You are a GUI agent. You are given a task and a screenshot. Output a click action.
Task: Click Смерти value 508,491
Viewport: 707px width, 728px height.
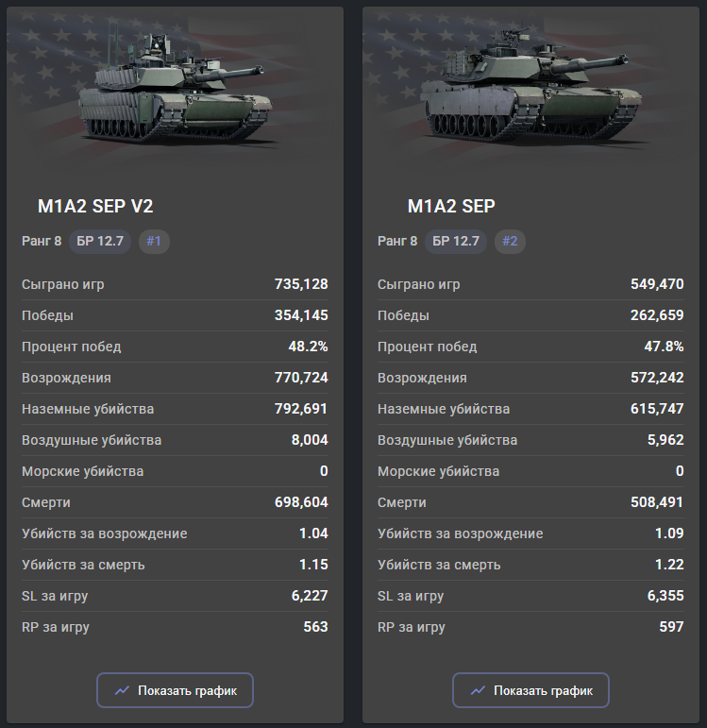pos(657,502)
